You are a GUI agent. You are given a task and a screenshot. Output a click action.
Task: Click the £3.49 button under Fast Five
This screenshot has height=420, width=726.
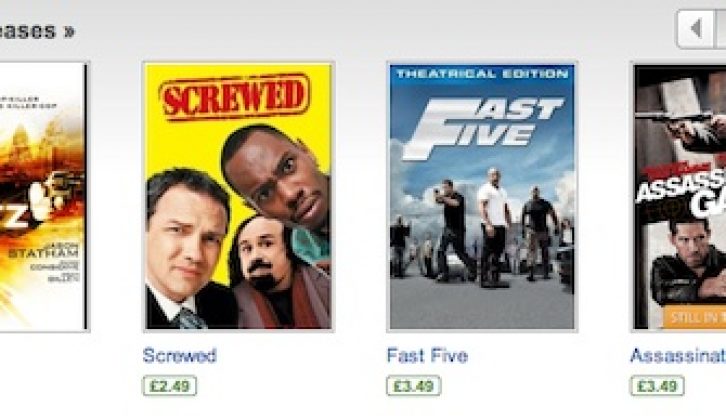413,386
